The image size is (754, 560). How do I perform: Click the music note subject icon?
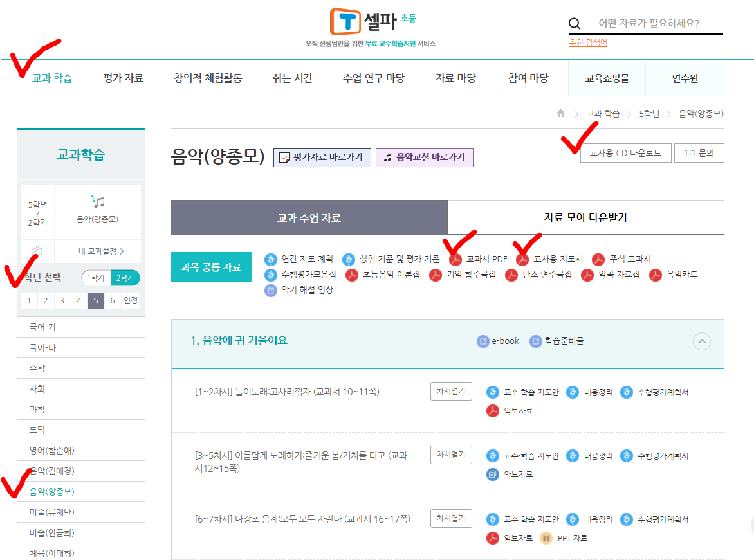pyautogui.click(x=98, y=201)
